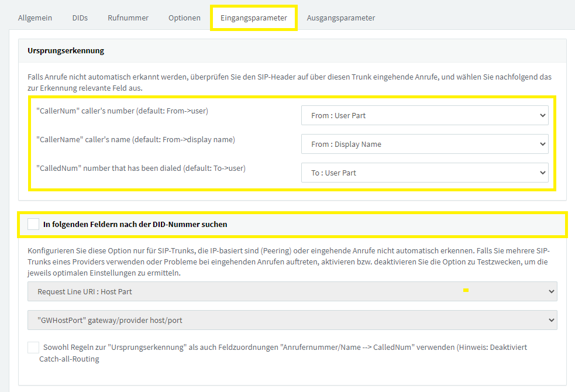Open the GWHostPort gateway/provider dropdown

[x=292, y=320]
